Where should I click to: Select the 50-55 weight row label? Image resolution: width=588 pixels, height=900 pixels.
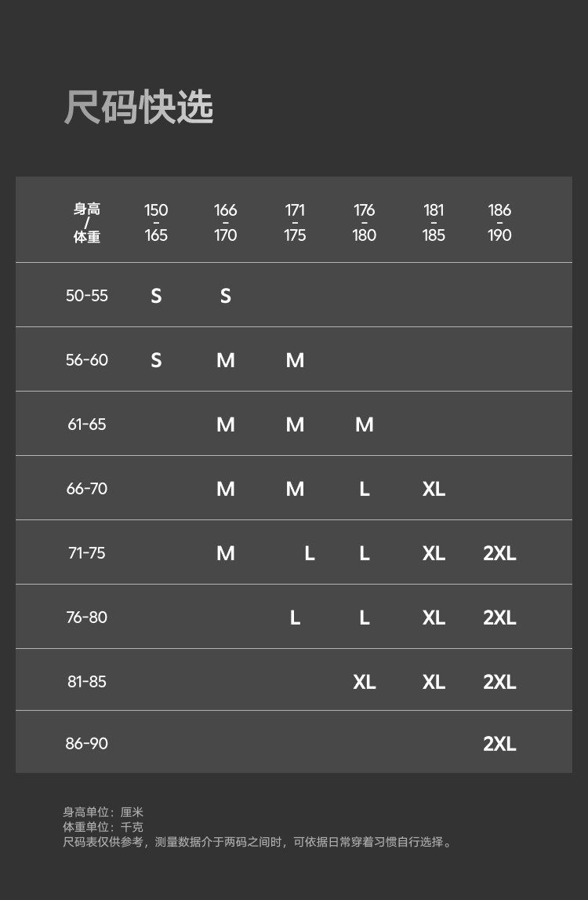(87, 296)
